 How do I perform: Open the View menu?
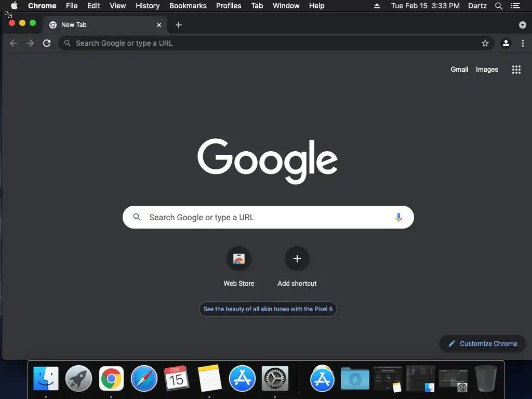pyautogui.click(x=118, y=6)
